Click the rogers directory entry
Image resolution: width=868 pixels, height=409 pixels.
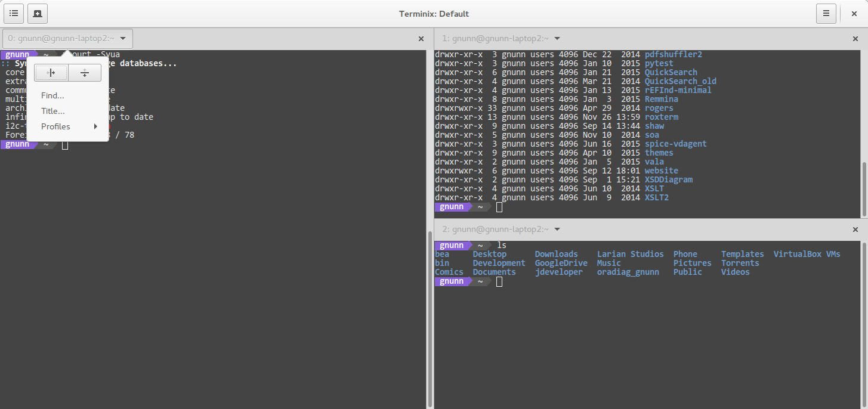click(x=659, y=108)
